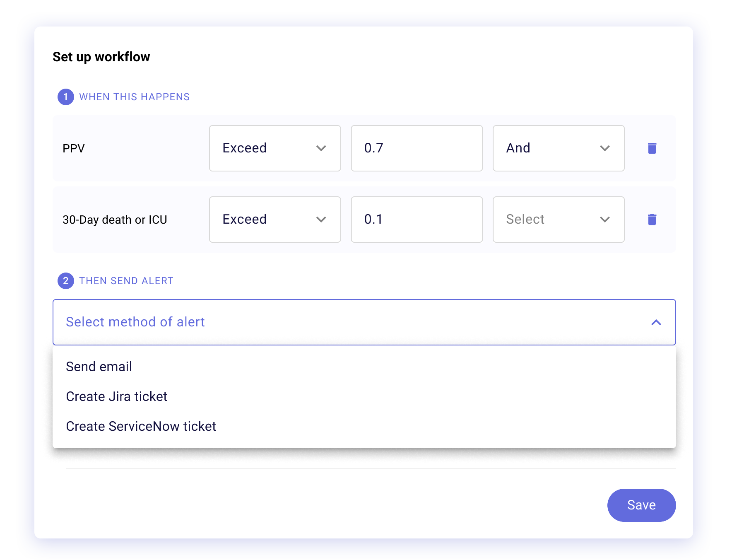732x560 pixels.
Task: Choose the Create ServiceNow ticket option
Action: click(141, 426)
